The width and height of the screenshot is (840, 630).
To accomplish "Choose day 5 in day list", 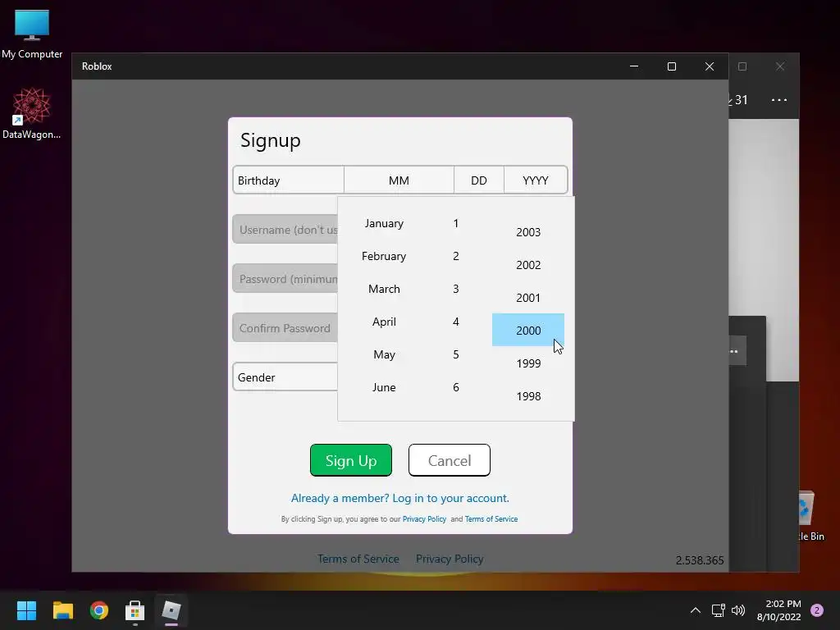I will 456,354.
